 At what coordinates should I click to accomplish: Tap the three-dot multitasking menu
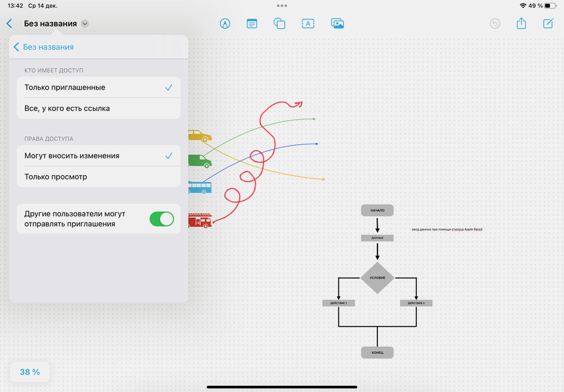[282, 6]
